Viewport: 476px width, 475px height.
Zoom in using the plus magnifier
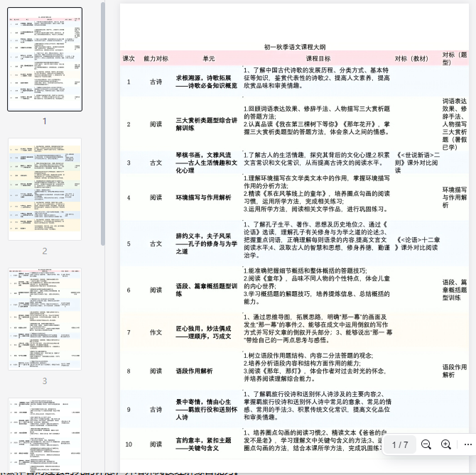(x=445, y=444)
